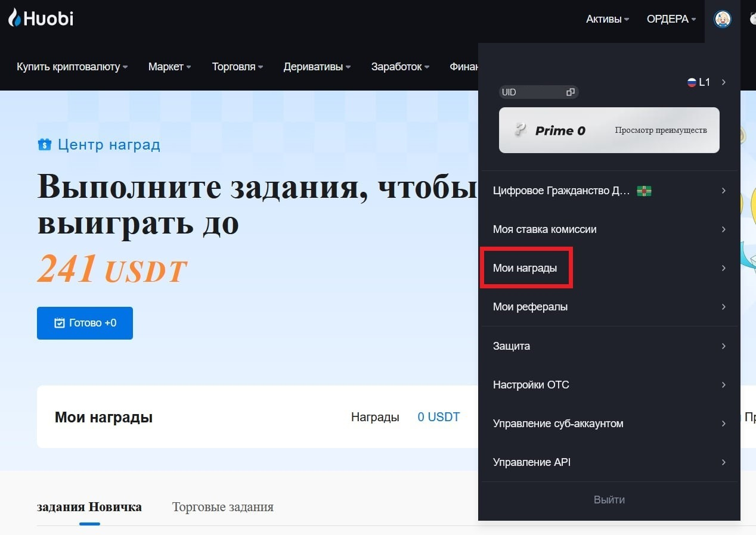This screenshot has height=535, width=756.
Task: Open Настройки ОТС
Action: (609, 385)
